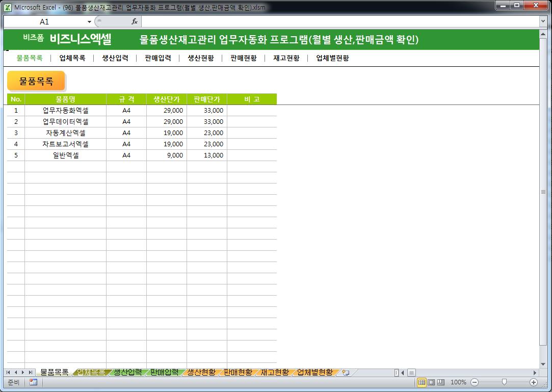Viewport: 552px width, 392px height.
Task: Click the macro record icon in status bar
Action: point(34,382)
